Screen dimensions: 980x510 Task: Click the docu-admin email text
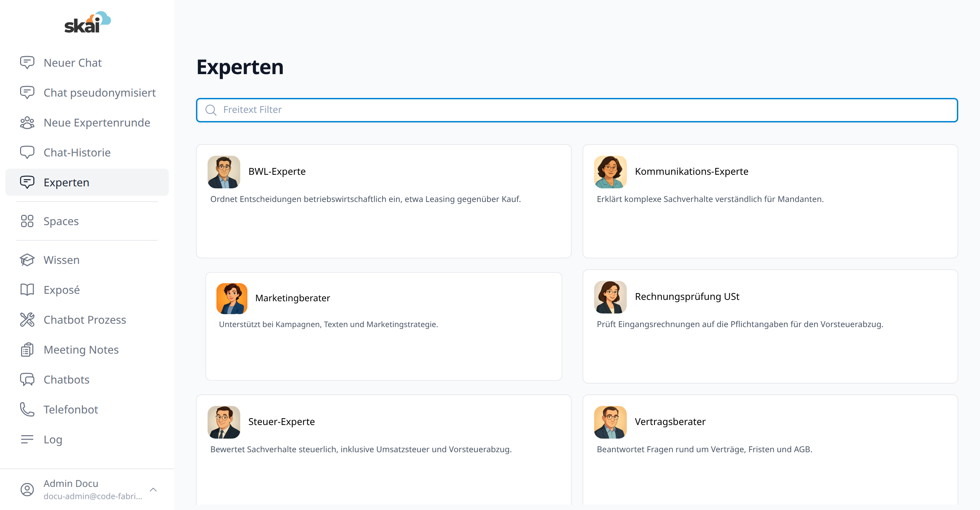(x=93, y=496)
